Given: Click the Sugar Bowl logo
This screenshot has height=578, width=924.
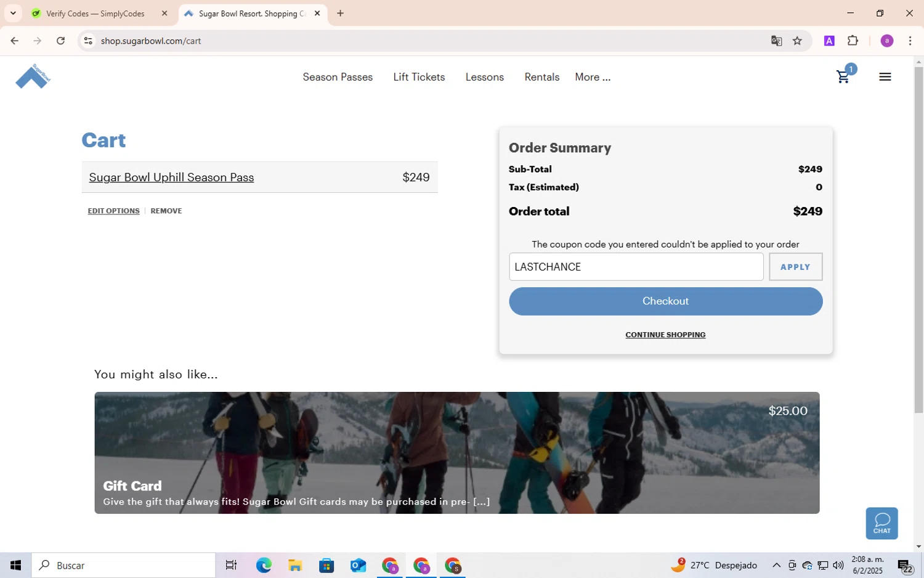Looking at the screenshot, I should tap(33, 76).
